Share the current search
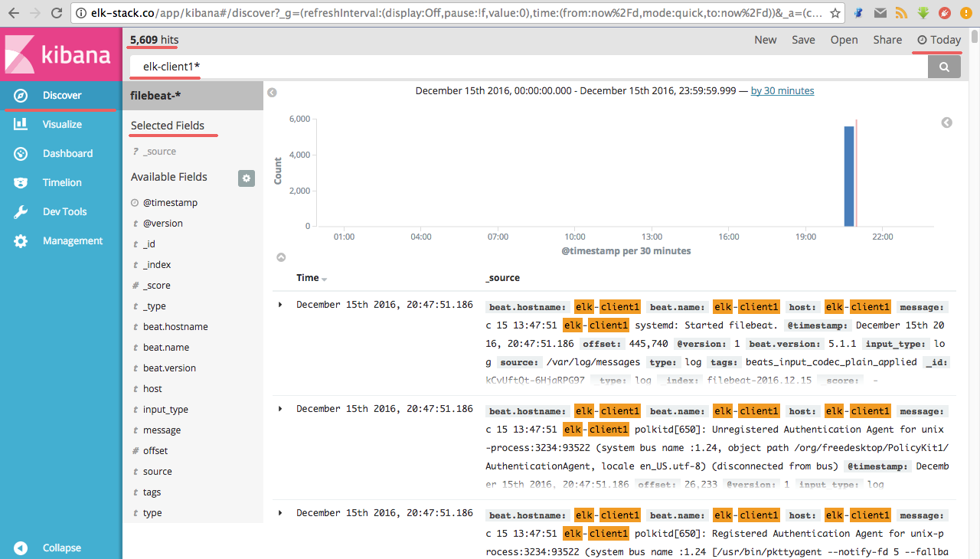The image size is (980, 559). tap(887, 39)
